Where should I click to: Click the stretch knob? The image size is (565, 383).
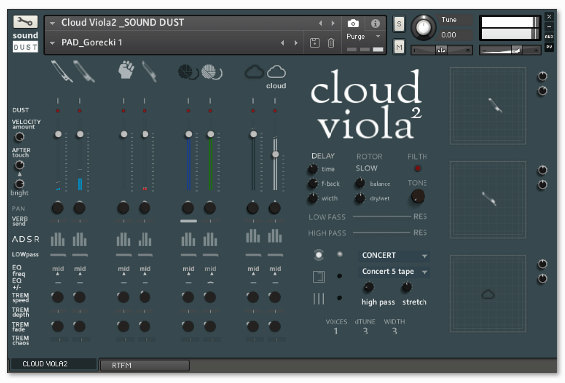pyautogui.click(x=406, y=287)
